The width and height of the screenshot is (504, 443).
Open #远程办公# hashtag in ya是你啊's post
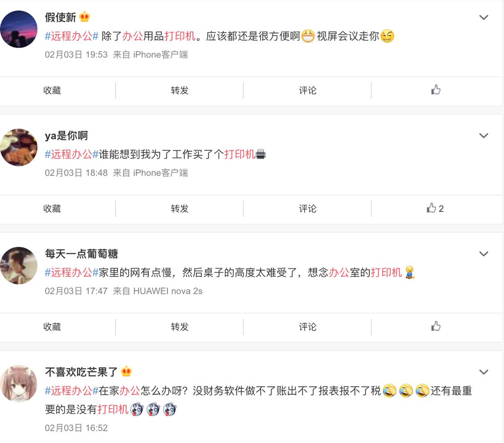pyautogui.click(x=71, y=155)
